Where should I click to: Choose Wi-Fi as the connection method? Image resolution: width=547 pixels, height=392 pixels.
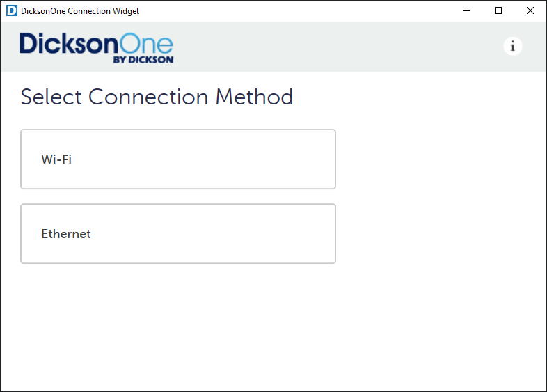178,159
